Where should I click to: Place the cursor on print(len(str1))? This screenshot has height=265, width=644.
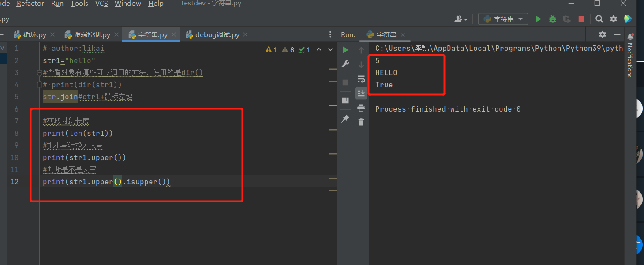(x=78, y=133)
